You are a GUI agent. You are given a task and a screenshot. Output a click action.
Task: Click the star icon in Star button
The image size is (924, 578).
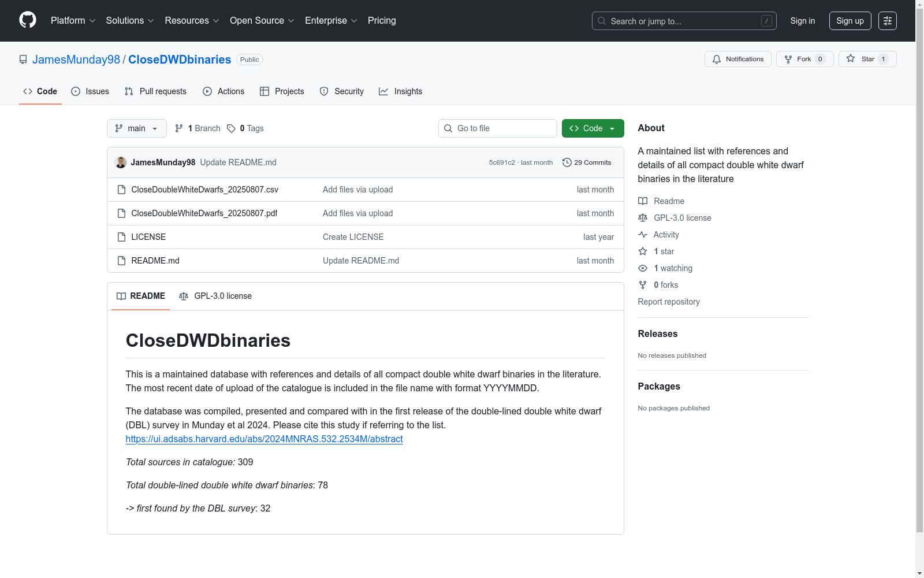point(851,58)
